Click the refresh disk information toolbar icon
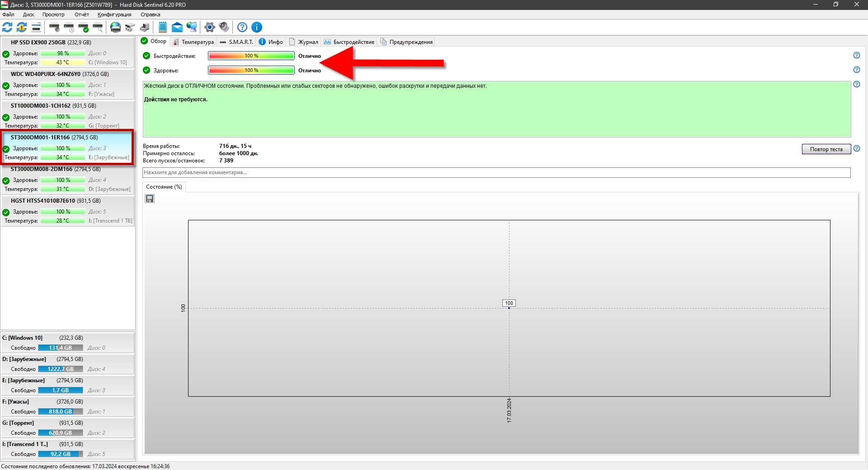Screen dimensions: 868x470 (7, 27)
